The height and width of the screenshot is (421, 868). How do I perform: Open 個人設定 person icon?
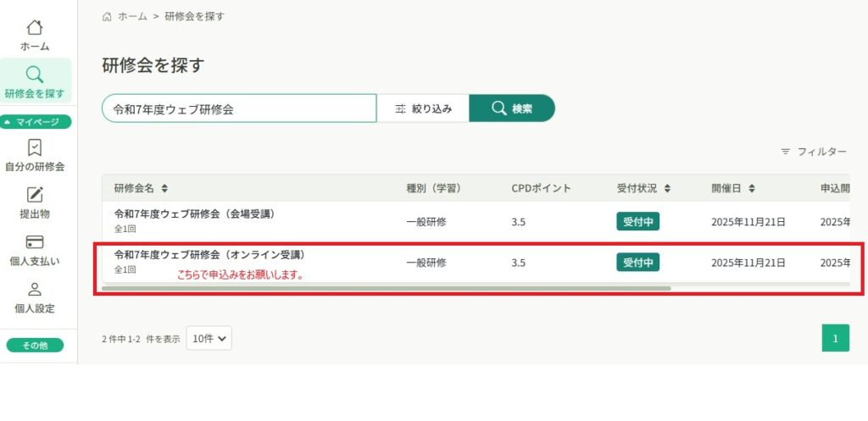coord(35,290)
